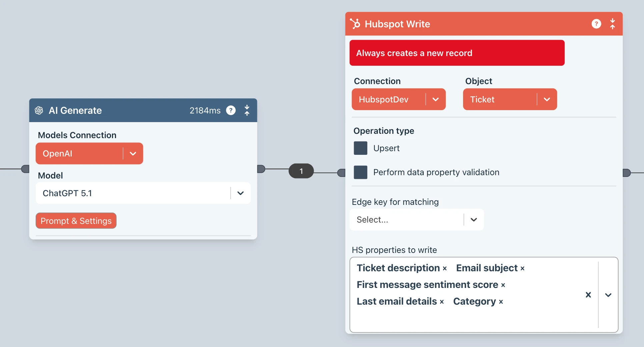This screenshot has width=644, height=347.
Task: Open the OpenAI models connection dropdown
Action: click(x=133, y=153)
